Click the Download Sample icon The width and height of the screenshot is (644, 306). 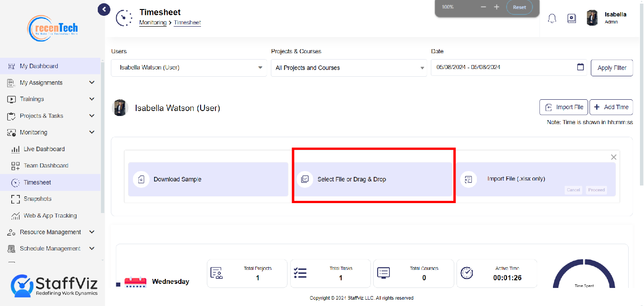(x=141, y=179)
